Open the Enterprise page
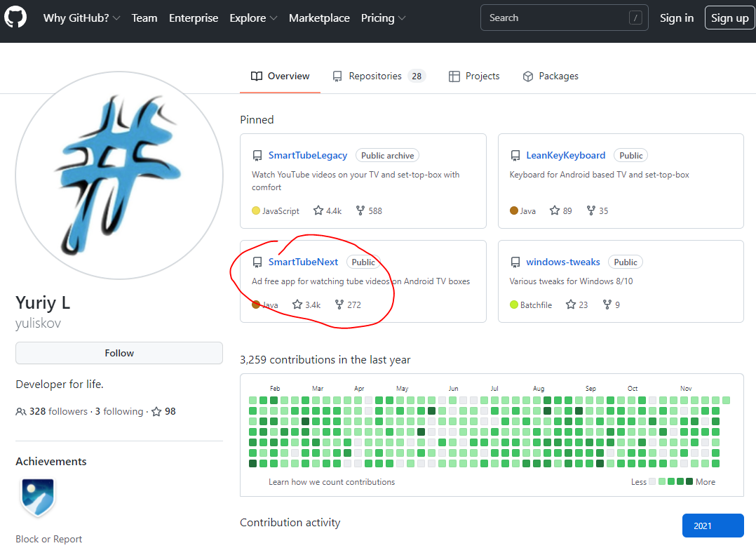The width and height of the screenshot is (756, 548). (x=194, y=18)
